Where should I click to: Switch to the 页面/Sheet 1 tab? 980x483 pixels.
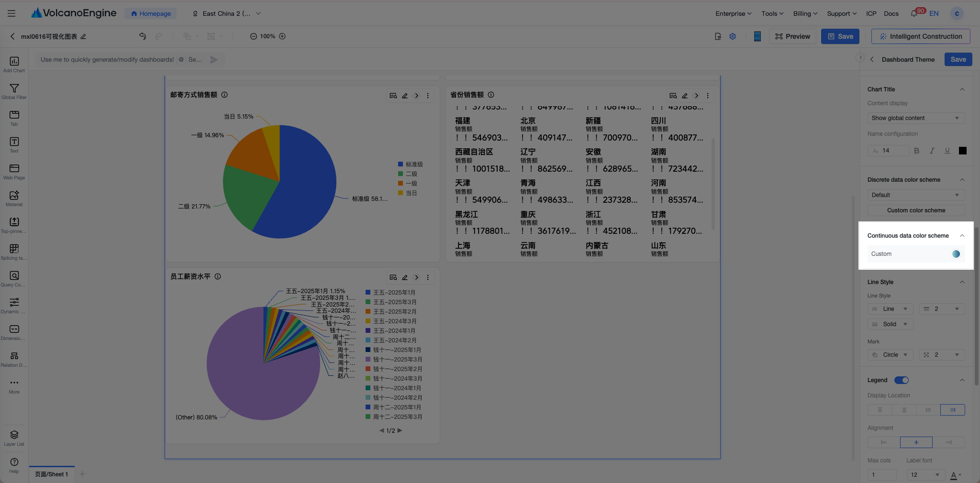click(52, 474)
